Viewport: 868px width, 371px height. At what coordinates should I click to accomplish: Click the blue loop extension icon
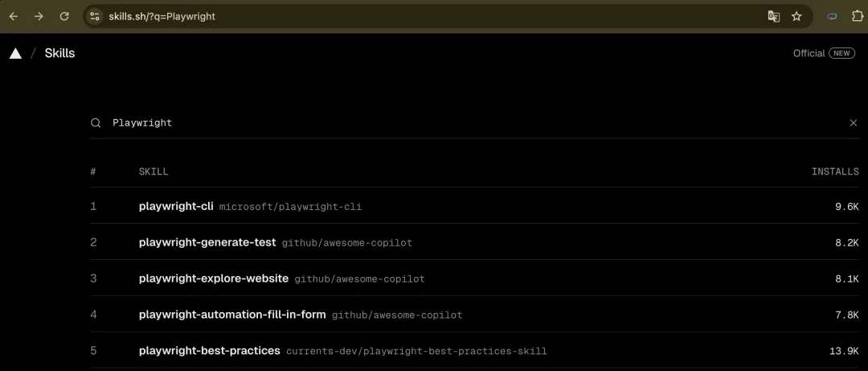point(832,16)
